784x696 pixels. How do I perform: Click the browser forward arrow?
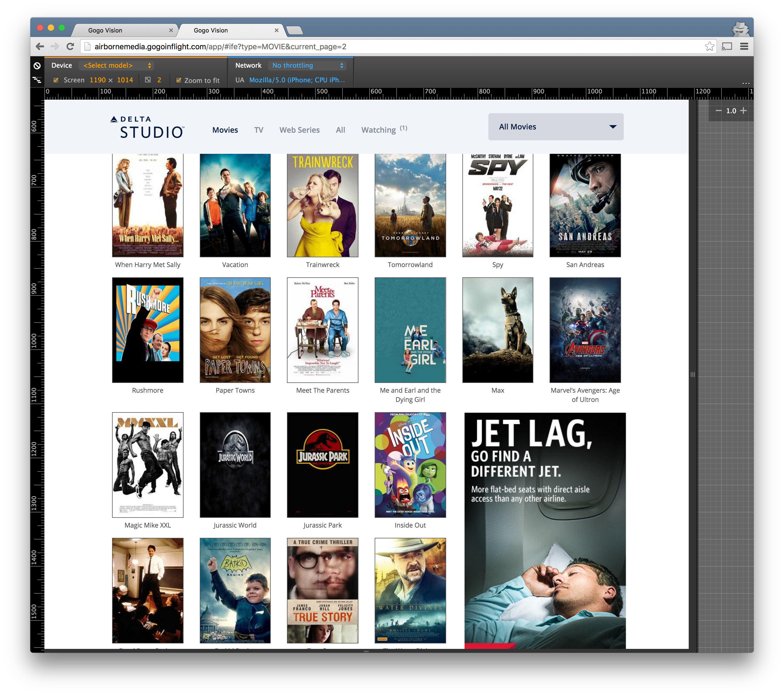click(x=55, y=46)
